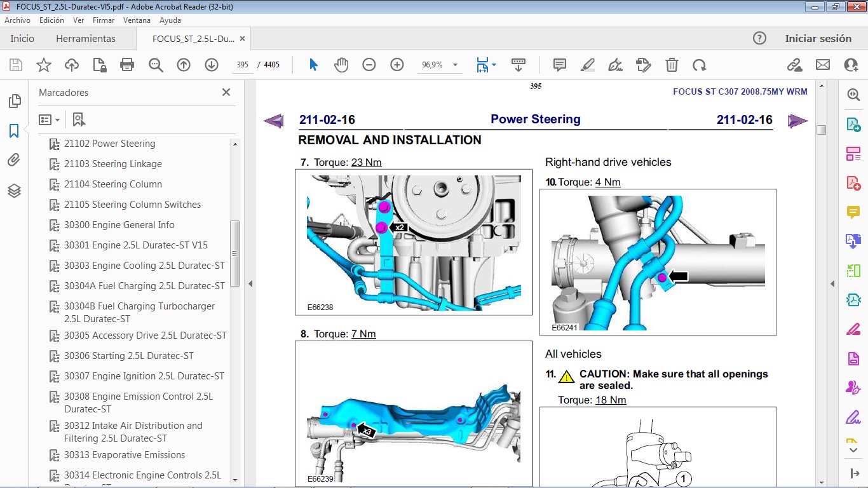Click the yellow Comment tool in the right pane
Screen dimensions: 868x488
[x=853, y=212]
